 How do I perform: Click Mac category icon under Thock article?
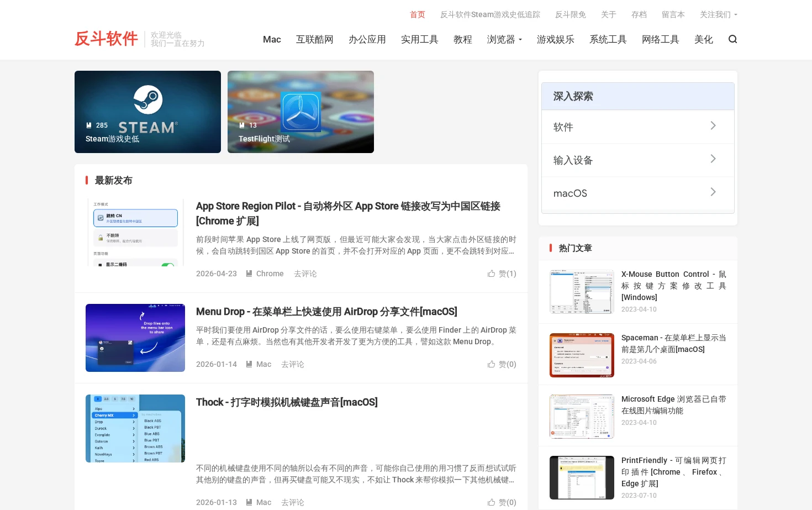(x=249, y=502)
